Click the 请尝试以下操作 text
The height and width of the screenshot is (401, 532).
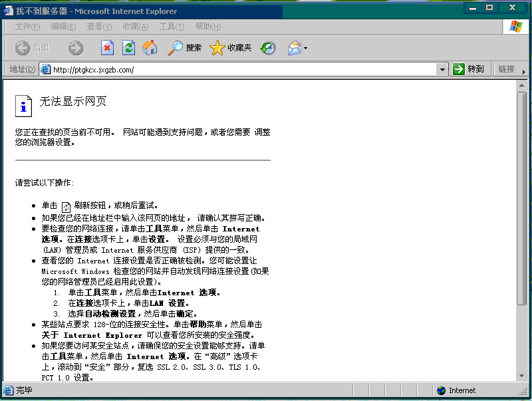coord(45,183)
